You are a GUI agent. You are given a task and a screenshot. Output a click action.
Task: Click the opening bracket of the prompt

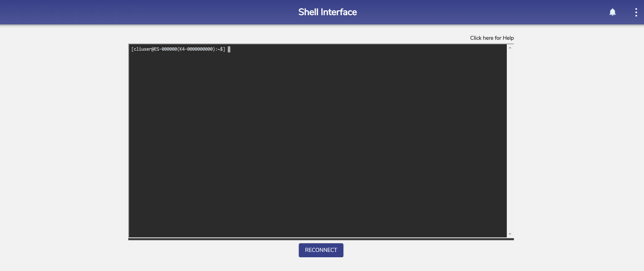point(132,49)
